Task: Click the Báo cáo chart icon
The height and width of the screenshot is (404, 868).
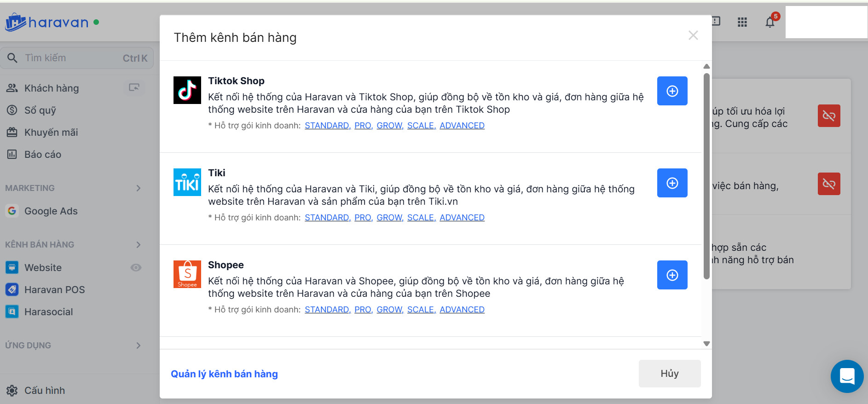Action: pyautogui.click(x=12, y=154)
